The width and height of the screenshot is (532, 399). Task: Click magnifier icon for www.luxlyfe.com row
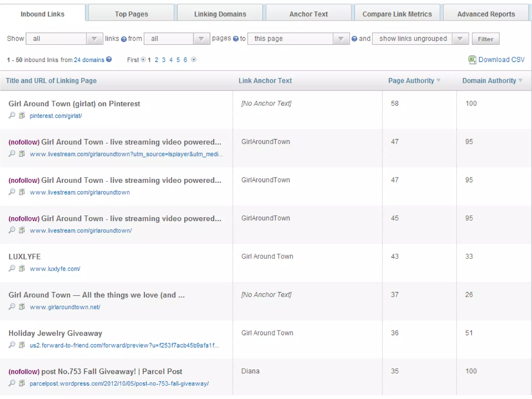click(x=12, y=268)
